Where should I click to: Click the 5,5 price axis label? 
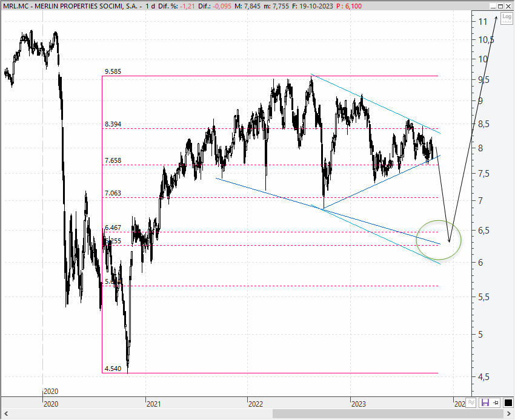[x=483, y=297]
